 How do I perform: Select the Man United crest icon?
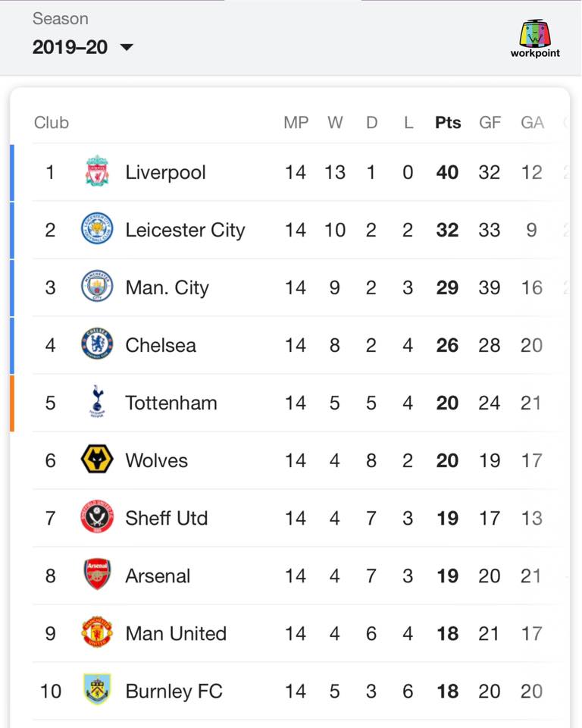[x=97, y=632]
